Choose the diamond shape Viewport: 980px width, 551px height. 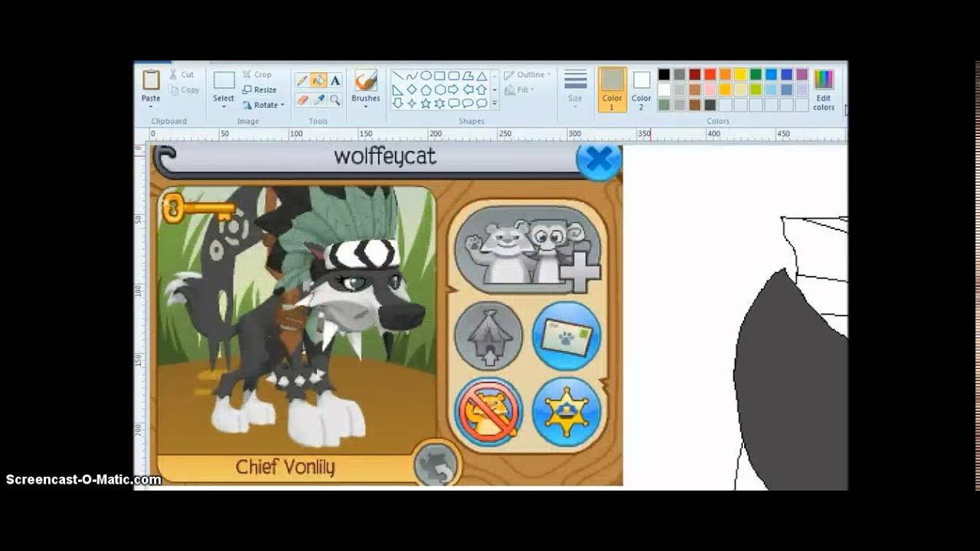click(411, 90)
